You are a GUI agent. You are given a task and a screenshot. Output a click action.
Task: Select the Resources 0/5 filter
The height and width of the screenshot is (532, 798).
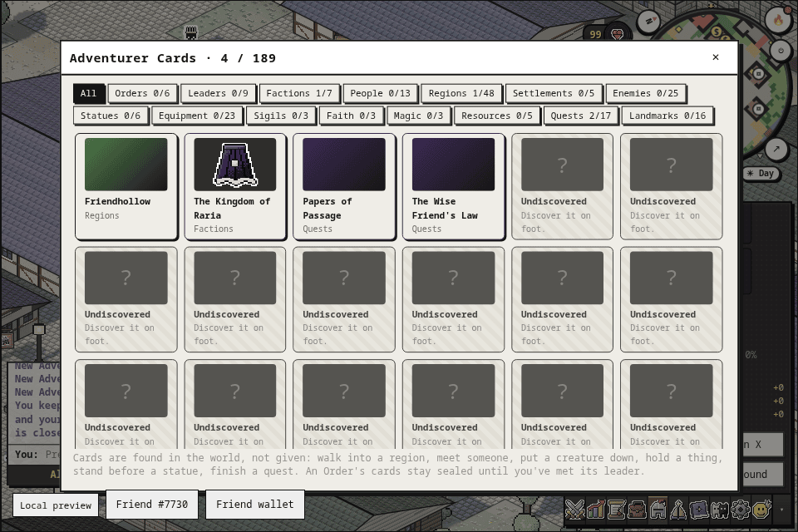tap(497, 116)
